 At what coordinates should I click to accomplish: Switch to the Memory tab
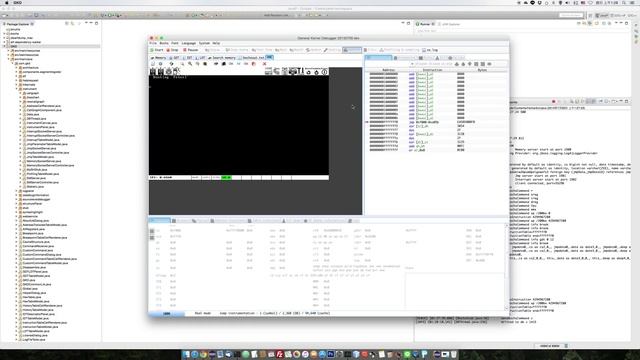[158, 58]
